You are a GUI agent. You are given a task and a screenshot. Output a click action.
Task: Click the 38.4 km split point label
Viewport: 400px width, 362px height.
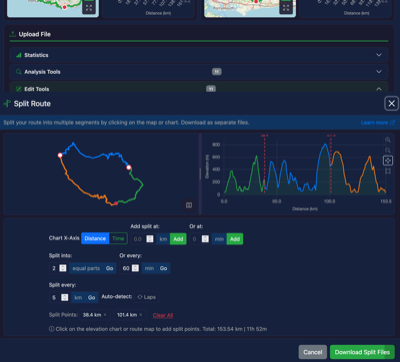click(x=92, y=315)
